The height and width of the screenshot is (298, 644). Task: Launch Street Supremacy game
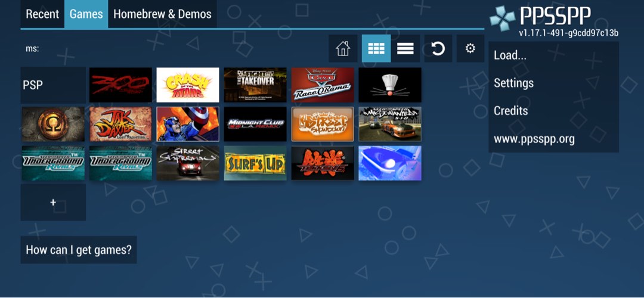(x=188, y=163)
